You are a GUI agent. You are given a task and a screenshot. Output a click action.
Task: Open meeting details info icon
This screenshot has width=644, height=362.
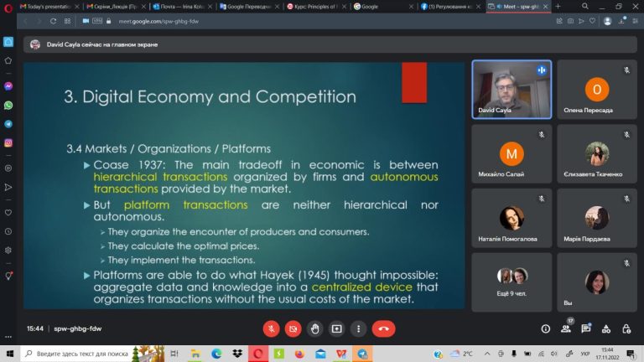(545, 328)
